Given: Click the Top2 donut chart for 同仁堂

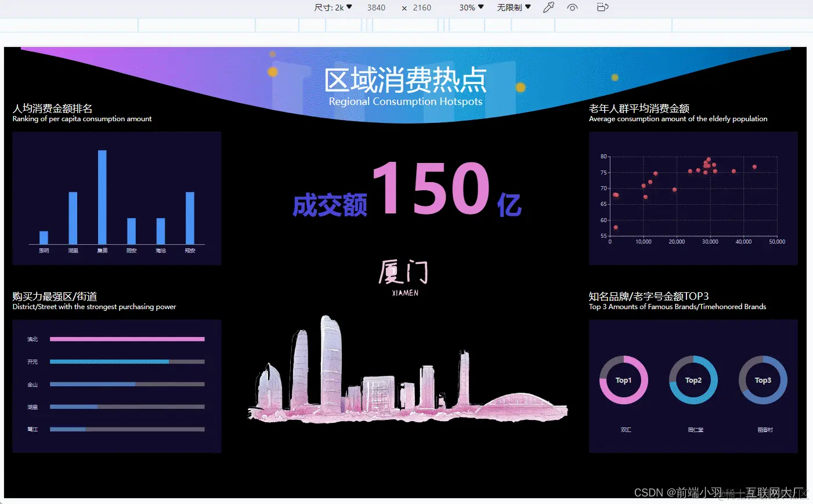Looking at the screenshot, I should 693,380.
